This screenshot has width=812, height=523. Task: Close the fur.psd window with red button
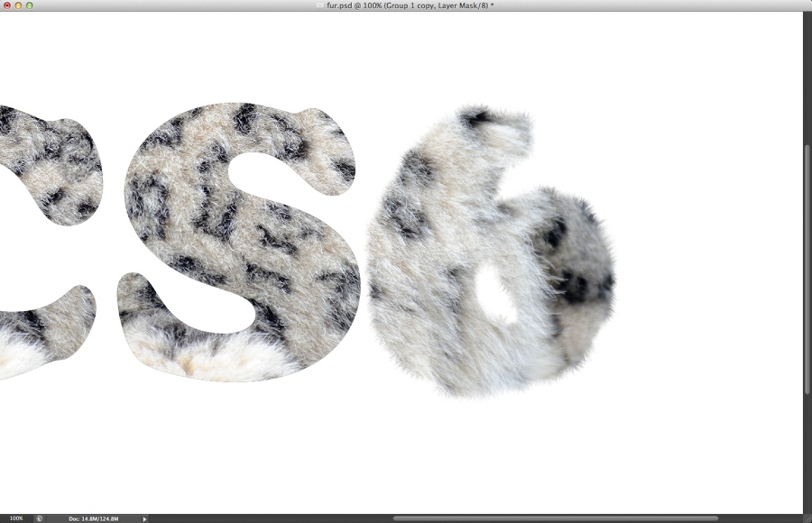click(x=7, y=5)
